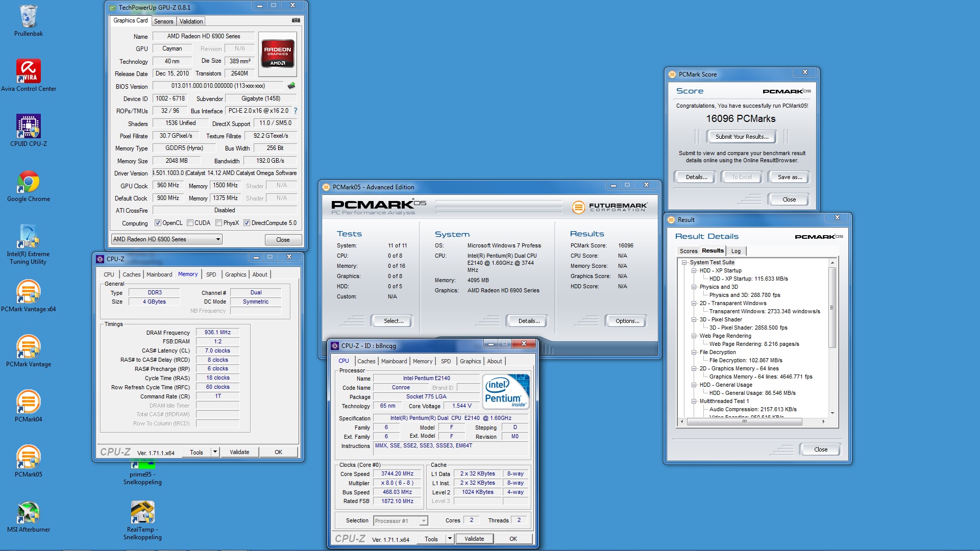Open the SPD tab in CPU-Z memory window
980x551 pixels.
click(x=211, y=274)
